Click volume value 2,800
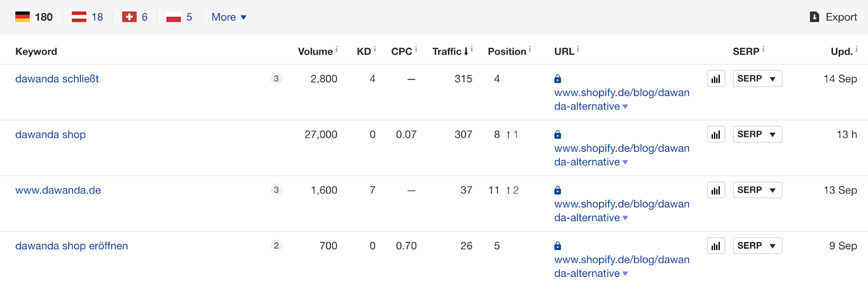 [x=324, y=79]
